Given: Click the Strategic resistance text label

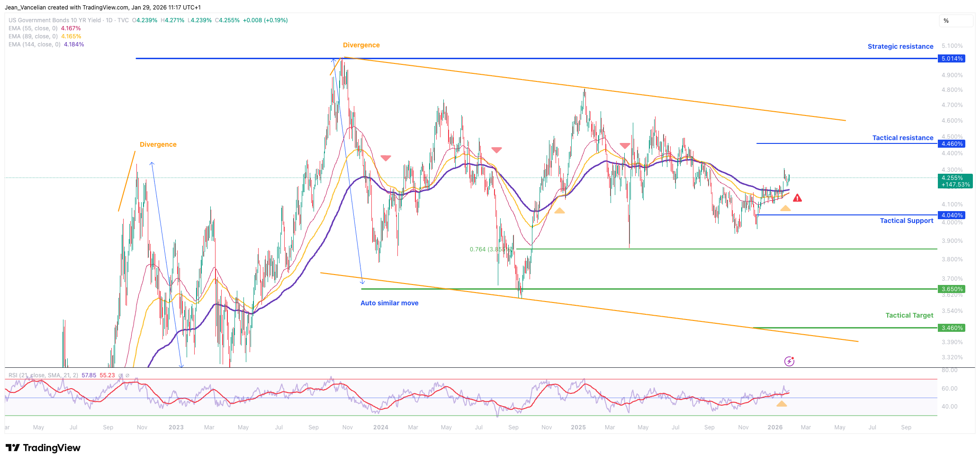Looking at the screenshot, I should click(900, 46).
